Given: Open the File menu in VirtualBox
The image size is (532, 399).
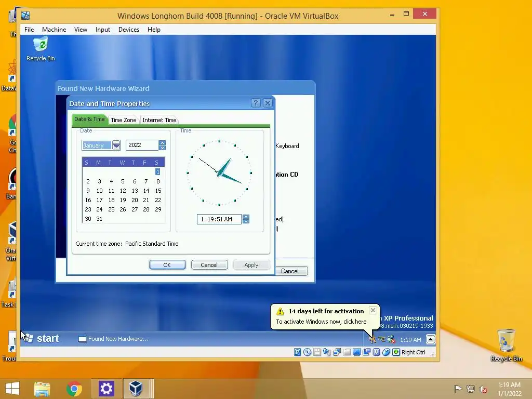Looking at the screenshot, I should click(29, 30).
